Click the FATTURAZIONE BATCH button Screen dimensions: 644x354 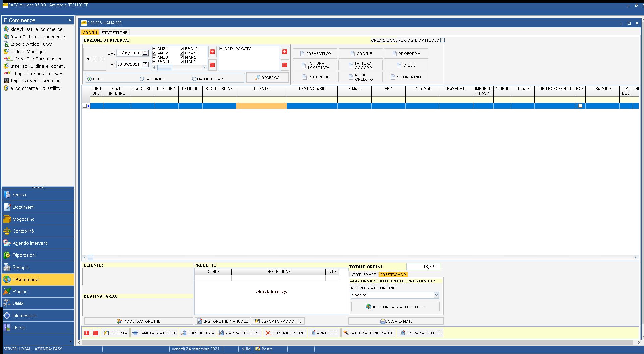369,333
